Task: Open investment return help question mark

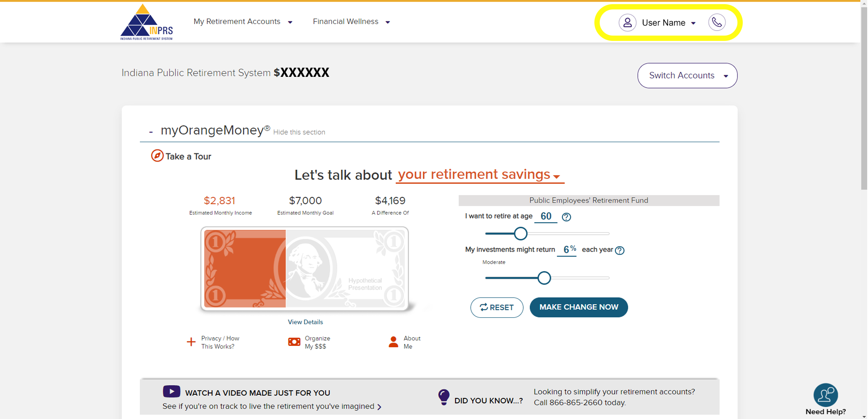Action: 620,250
